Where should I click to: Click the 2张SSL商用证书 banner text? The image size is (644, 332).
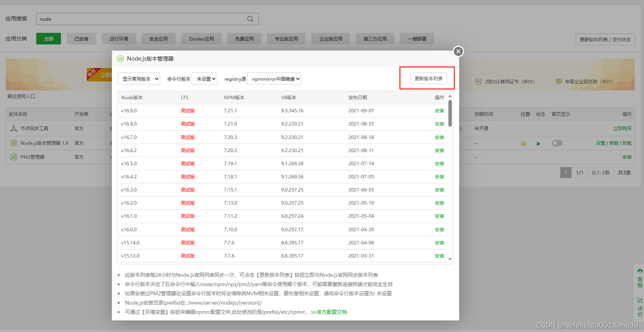[510, 82]
